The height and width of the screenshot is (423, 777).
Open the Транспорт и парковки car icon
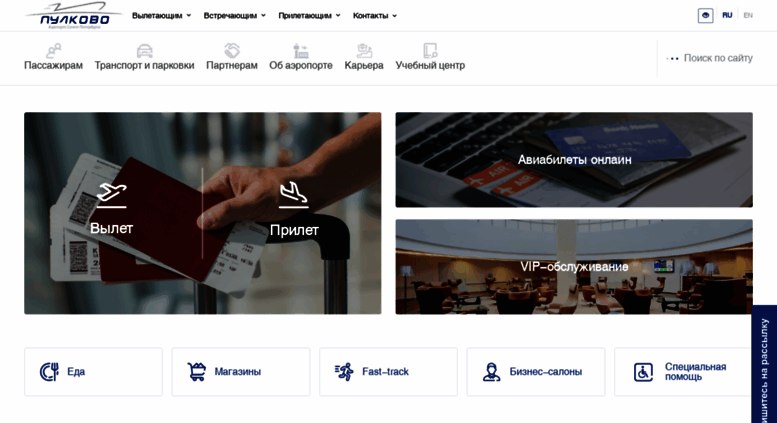[x=144, y=51]
